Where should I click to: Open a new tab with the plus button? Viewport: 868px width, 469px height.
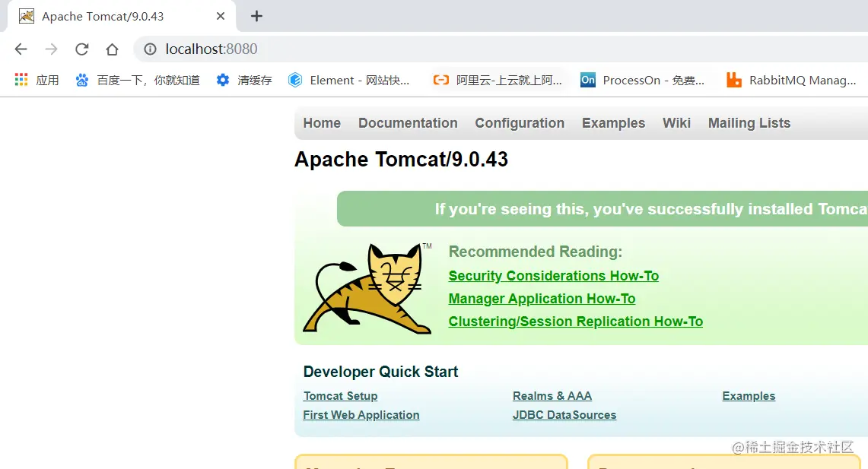point(256,16)
